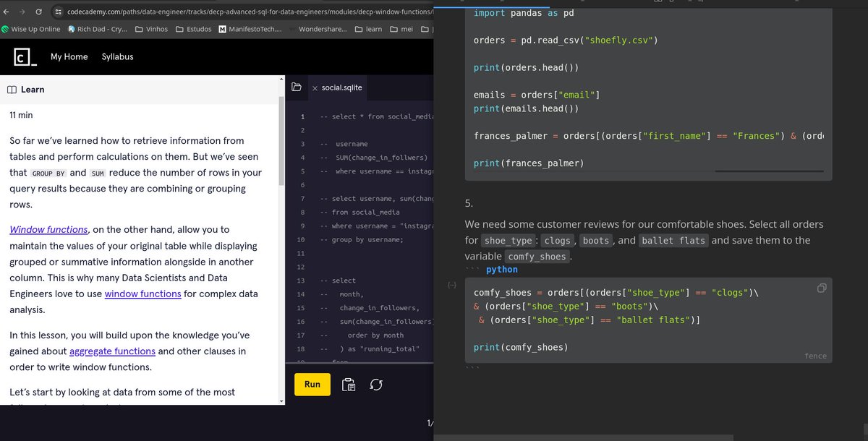Click the python language label of the fence
868x441 pixels.
(x=501, y=269)
